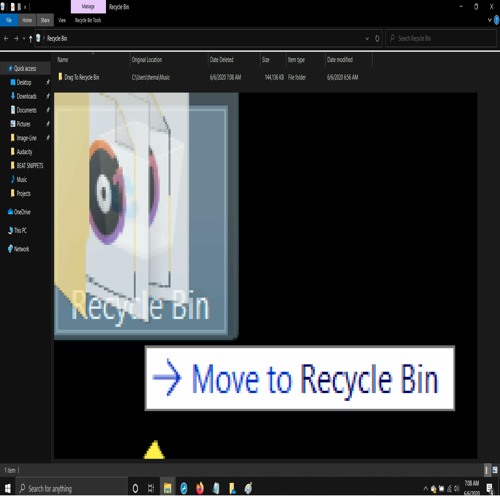Open the taskbar clock and date

[472, 488]
